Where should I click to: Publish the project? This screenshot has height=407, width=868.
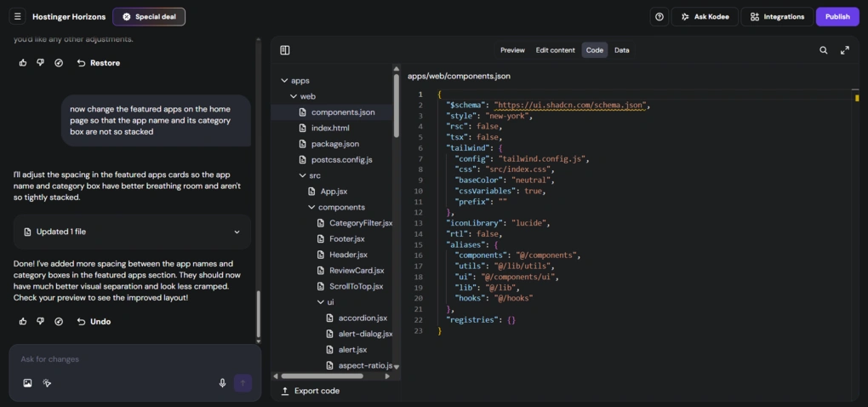tap(837, 17)
